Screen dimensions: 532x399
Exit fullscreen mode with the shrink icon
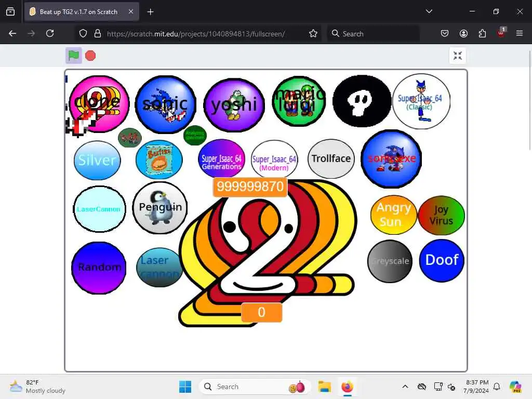(458, 56)
